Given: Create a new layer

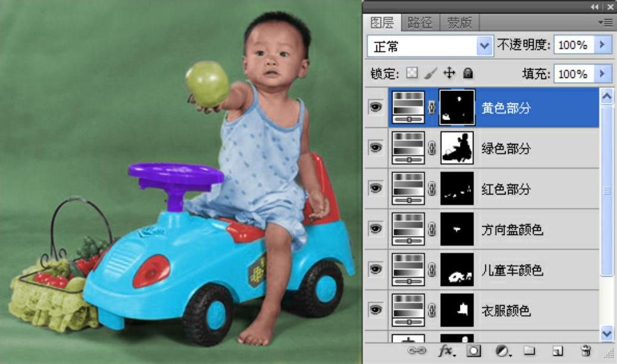Looking at the screenshot, I should point(557,350).
